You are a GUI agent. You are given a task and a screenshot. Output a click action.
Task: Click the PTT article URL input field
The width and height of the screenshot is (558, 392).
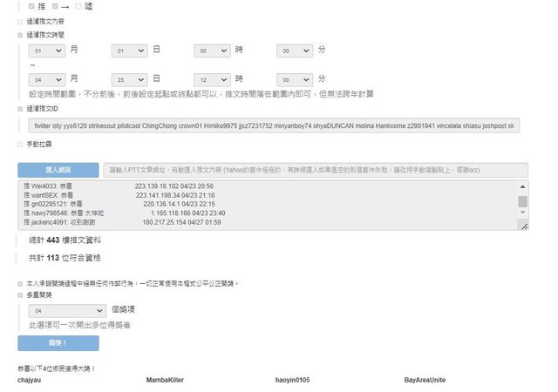click(315, 170)
